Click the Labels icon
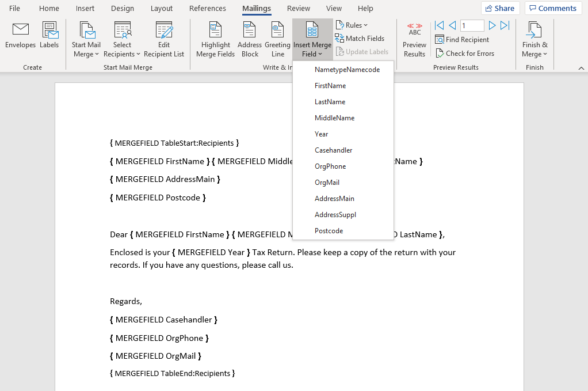Screen dimensions: 588x391 pyautogui.click(x=49, y=30)
